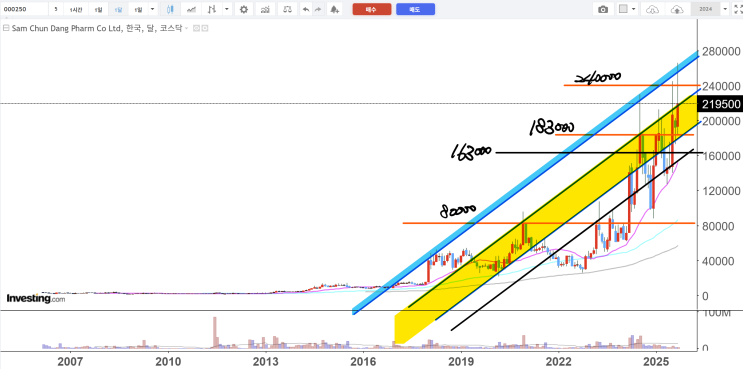Select the 5 minute interval button
743x369 pixels.
(x=56, y=9)
